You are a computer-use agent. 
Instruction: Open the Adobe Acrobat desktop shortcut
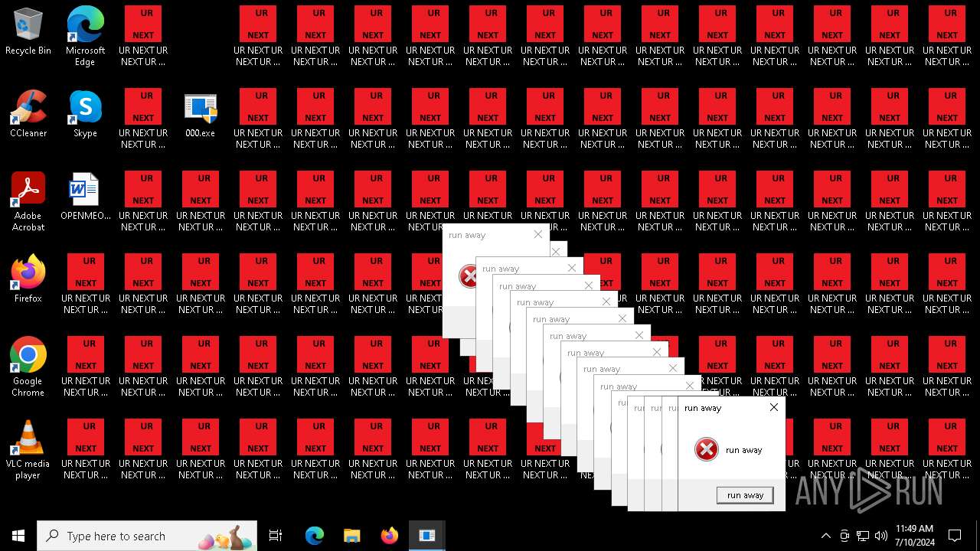(28, 201)
